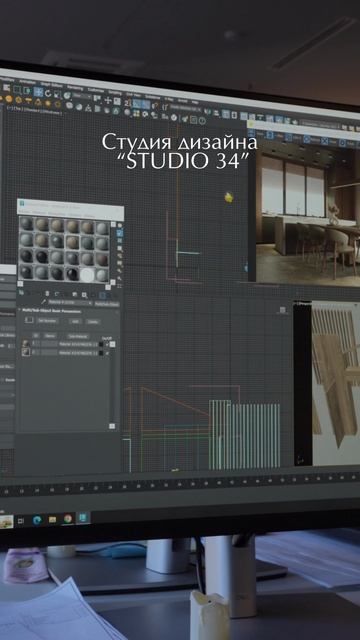The image size is (360, 640).
Task: Open the reference coordinate system dropdown
Action: (x=82, y=96)
